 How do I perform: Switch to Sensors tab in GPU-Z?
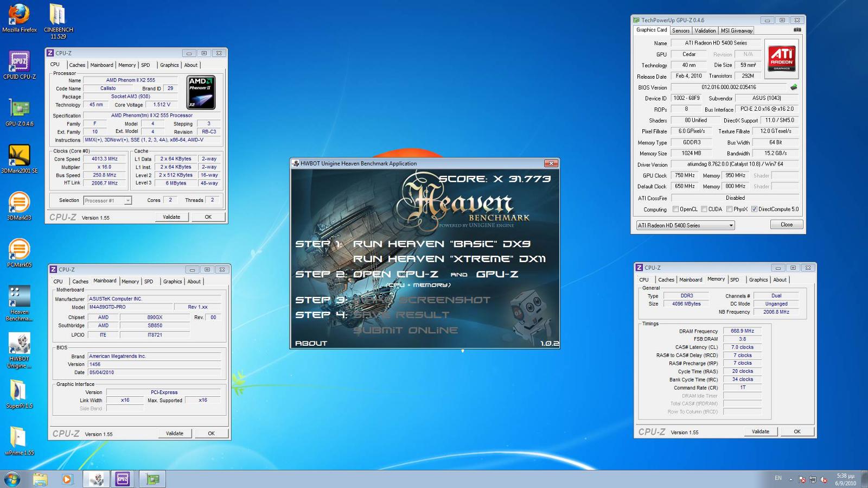coord(681,30)
